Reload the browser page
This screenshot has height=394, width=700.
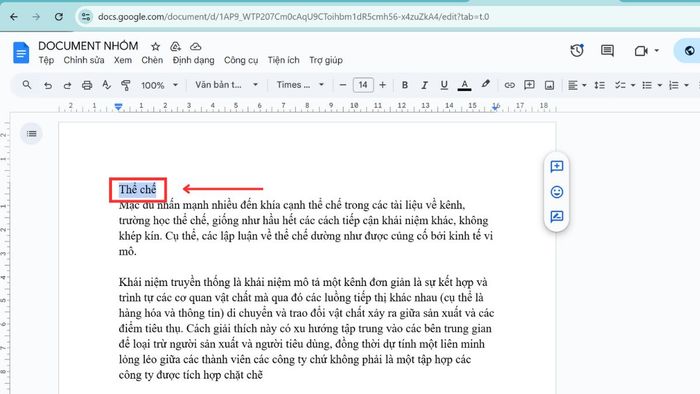coord(58,17)
